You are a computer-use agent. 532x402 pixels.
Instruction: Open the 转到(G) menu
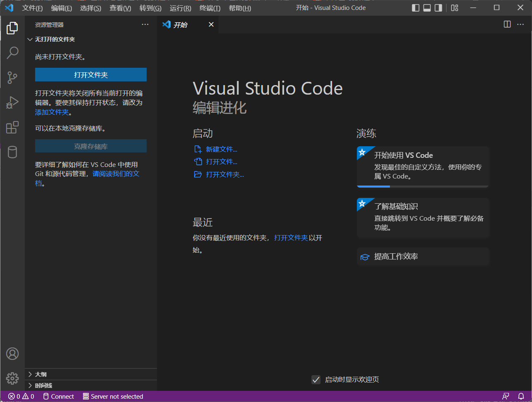tap(150, 8)
